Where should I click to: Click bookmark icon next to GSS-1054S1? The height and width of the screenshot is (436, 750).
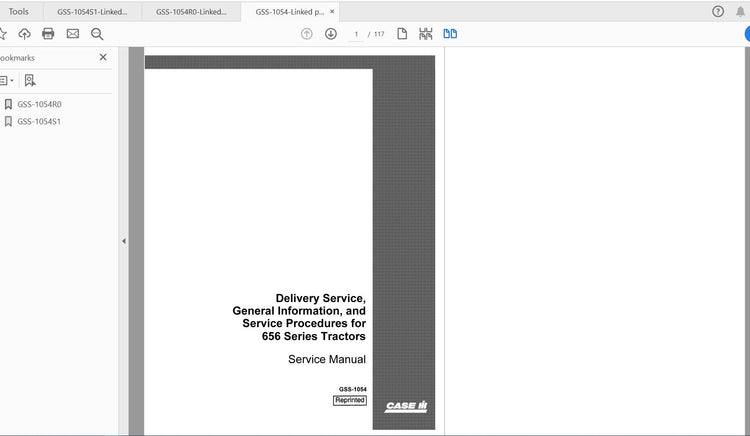pyautogui.click(x=8, y=121)
